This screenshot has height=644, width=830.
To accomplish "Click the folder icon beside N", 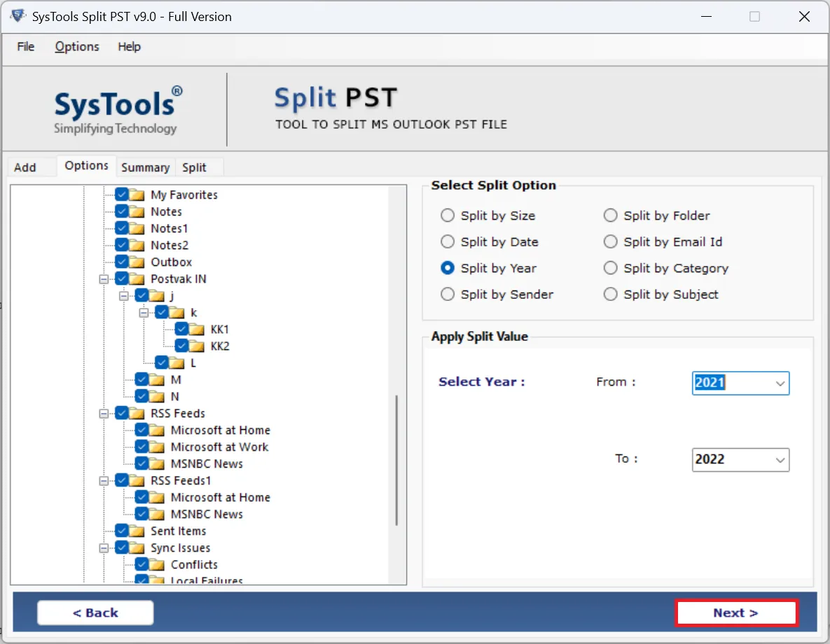I will click(x=157, y=396).
